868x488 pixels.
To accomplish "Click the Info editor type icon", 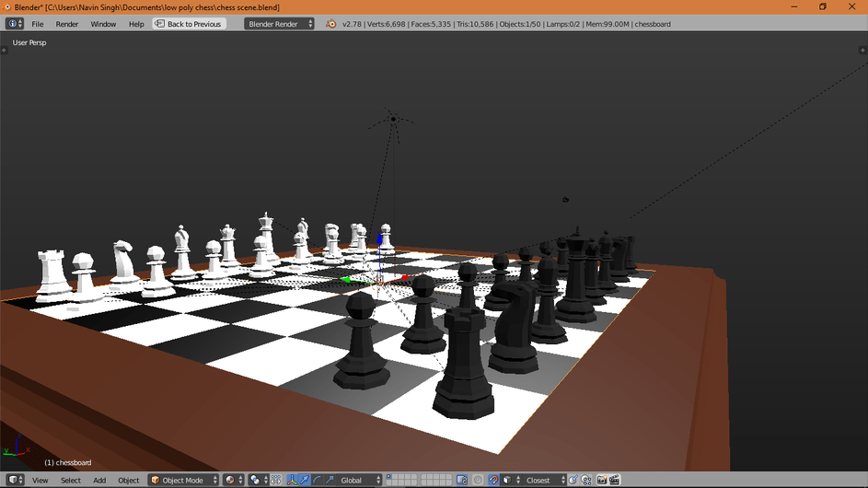I will (x=15, y=24).
